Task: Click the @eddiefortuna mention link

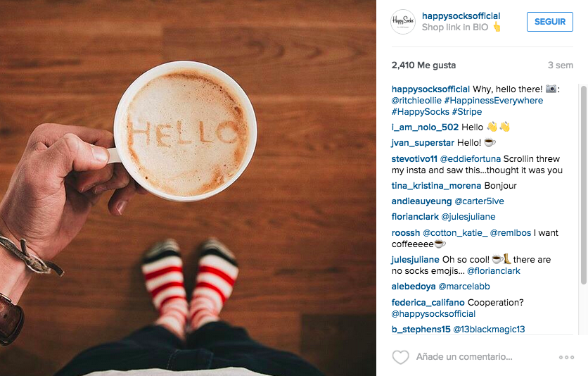Action: point(471,159)
